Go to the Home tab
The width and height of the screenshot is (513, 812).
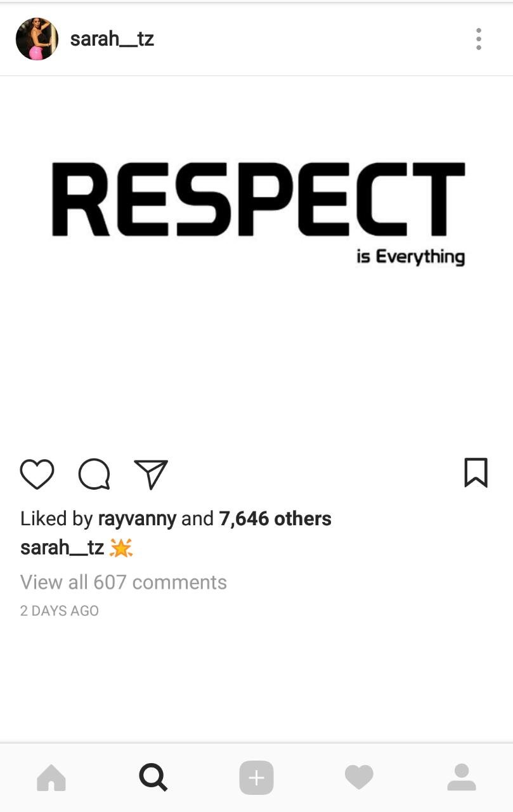coord(51,777)
